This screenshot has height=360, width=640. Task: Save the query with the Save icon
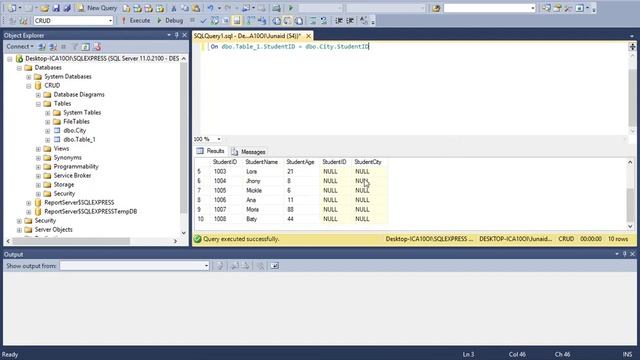56,8
